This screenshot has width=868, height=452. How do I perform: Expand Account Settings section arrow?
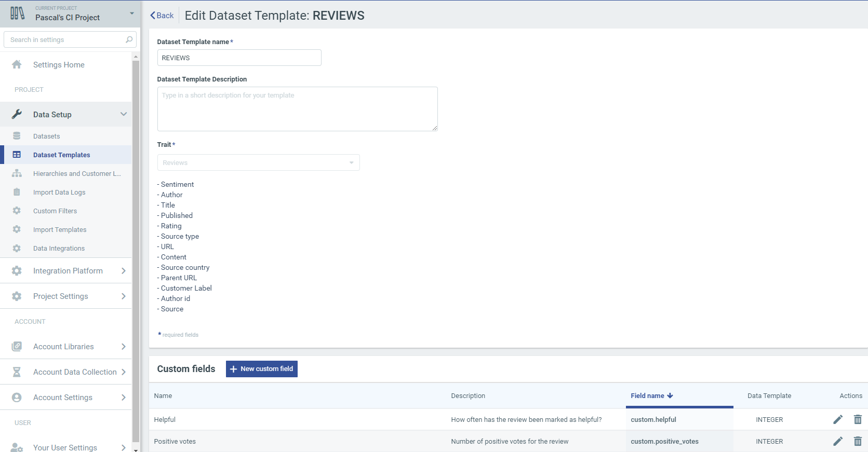pyautogui.click(x=124, y=397)
